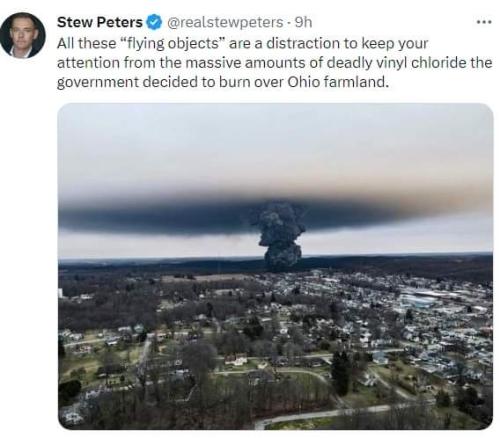Click the dark smoke column in photo

tap(280, 236)
